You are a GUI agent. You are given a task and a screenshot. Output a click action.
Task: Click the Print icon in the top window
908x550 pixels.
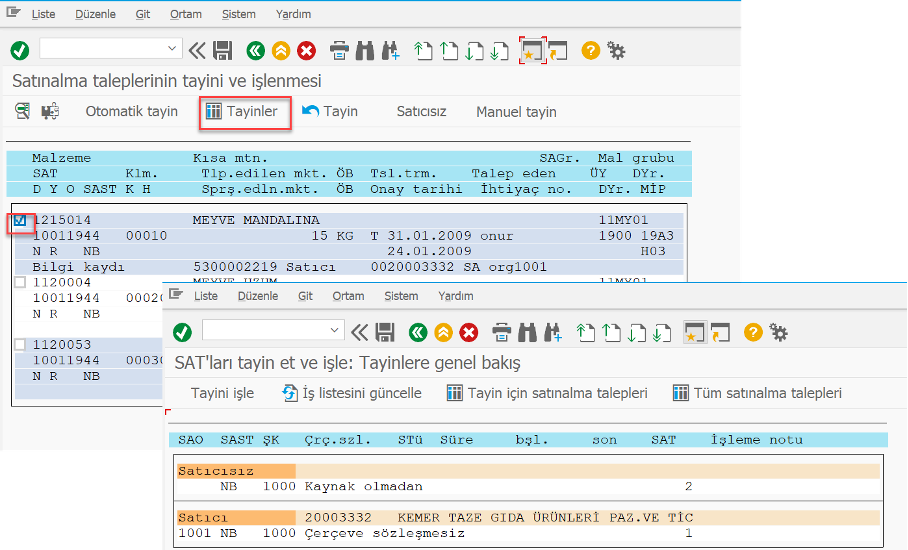click(x=339, y=51)
